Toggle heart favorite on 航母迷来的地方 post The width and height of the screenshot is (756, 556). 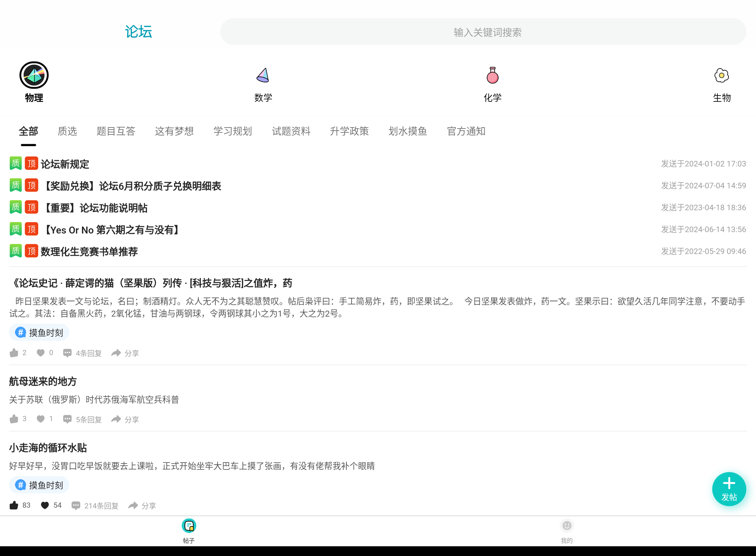(x=41, y=419)
